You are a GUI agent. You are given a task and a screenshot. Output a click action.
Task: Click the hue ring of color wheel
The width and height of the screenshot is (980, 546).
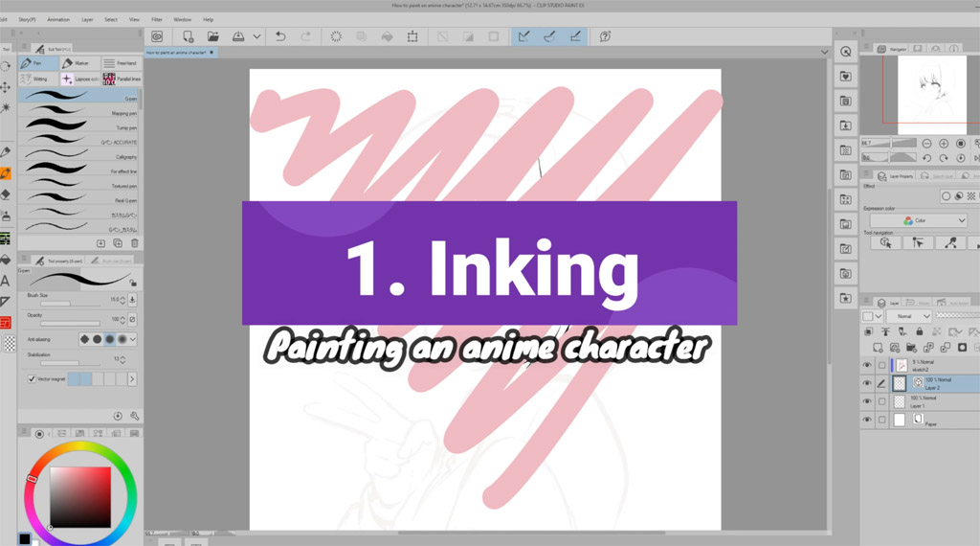coord(81,448)
